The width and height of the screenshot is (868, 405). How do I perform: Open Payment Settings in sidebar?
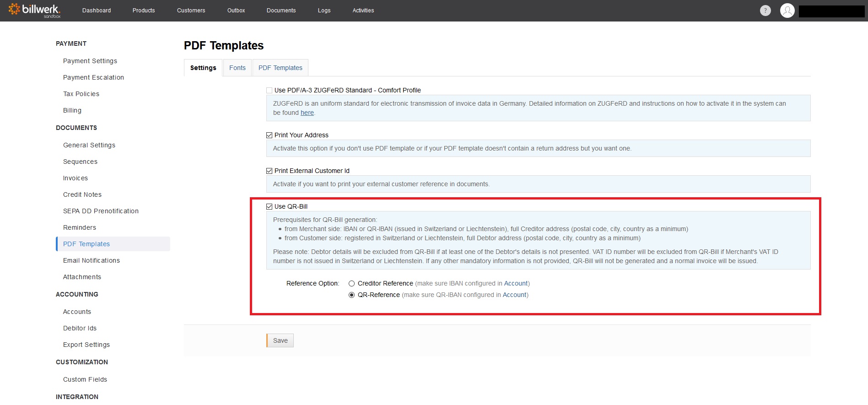90,61
